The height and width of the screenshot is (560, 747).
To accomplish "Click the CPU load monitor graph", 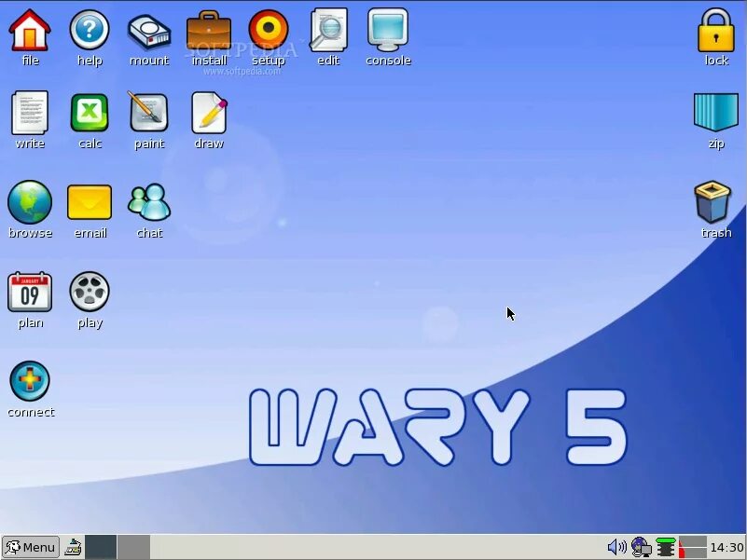I will coord(693,547).
